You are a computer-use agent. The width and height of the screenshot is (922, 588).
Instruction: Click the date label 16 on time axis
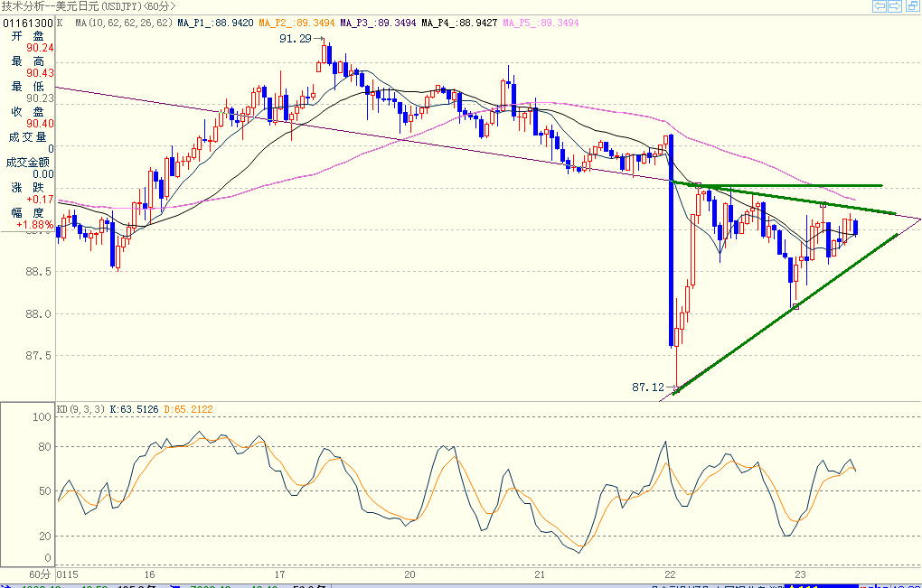[149, 574]
